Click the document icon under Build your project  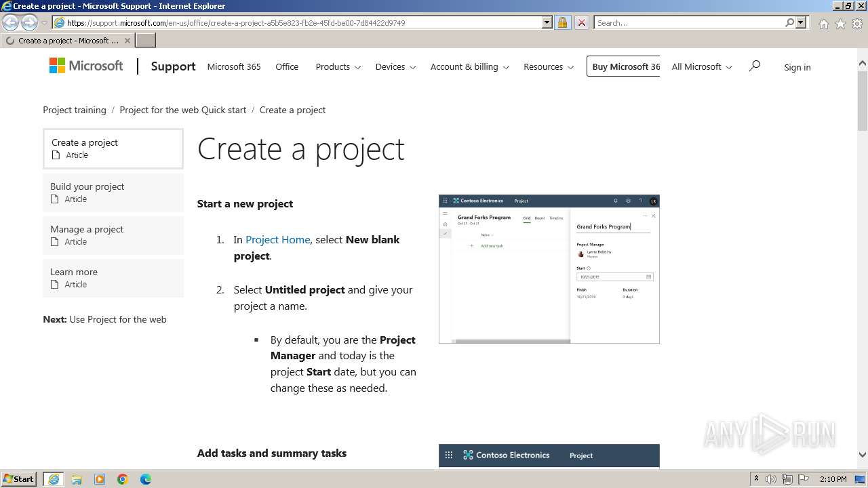[55, 199]
